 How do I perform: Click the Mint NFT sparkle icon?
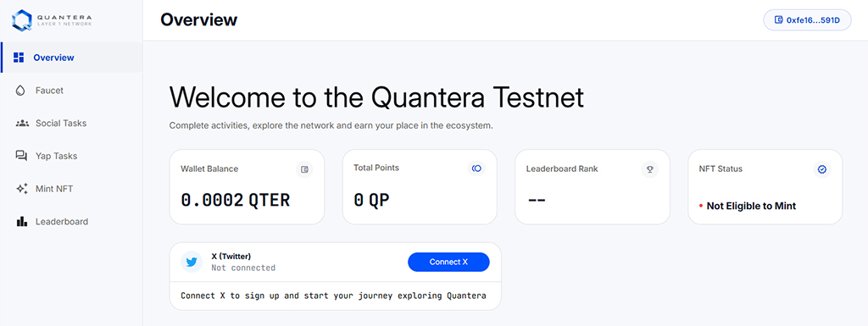pos(21,189)
